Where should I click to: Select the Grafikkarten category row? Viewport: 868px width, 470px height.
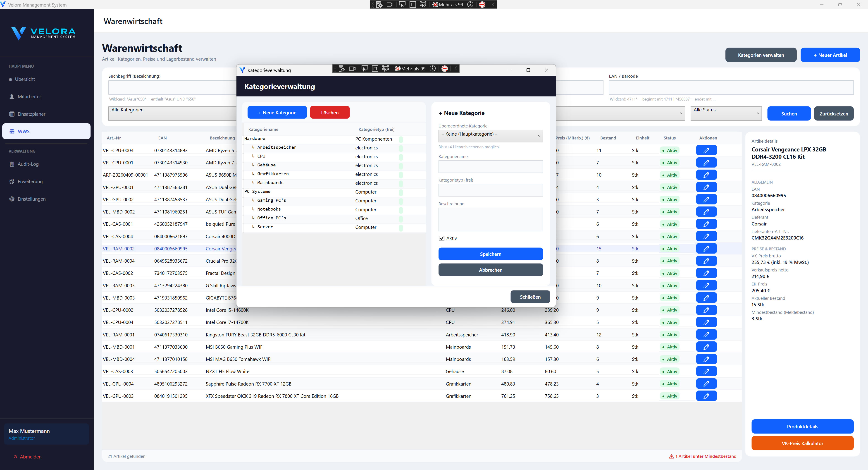pyautogui.click(x=273, y=174)
